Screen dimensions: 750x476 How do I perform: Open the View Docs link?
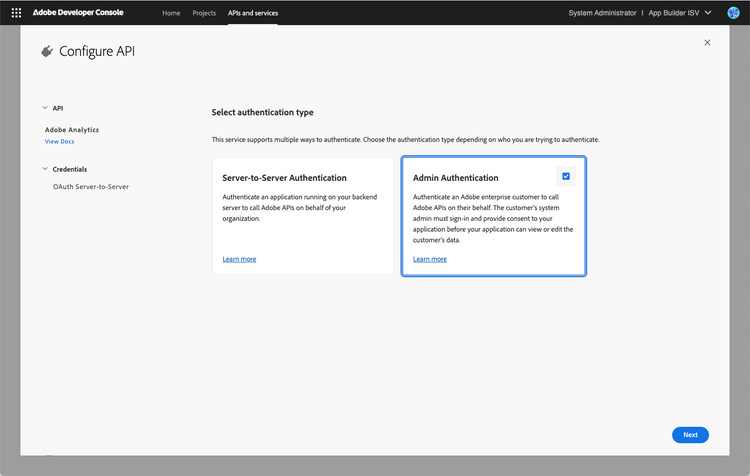(59, 142)
